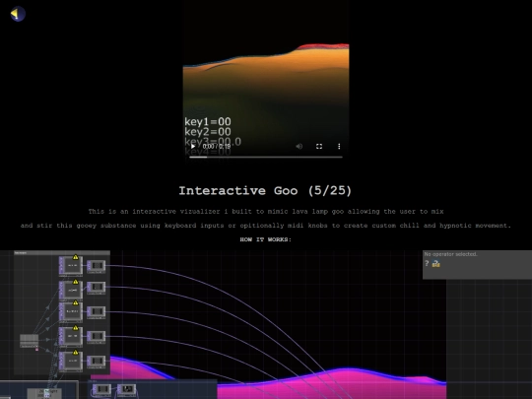Screen dimensions: 532x399
Task: Click the "key2=00" overlay text in the video
Action: click(x=208, y=132)
